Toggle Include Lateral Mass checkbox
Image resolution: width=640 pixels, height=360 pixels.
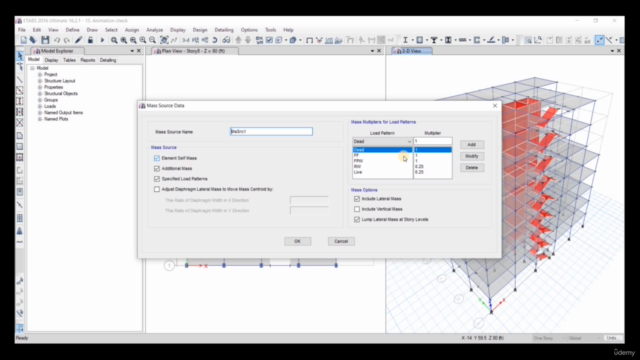pyautogui.click(x=357, y=199)
